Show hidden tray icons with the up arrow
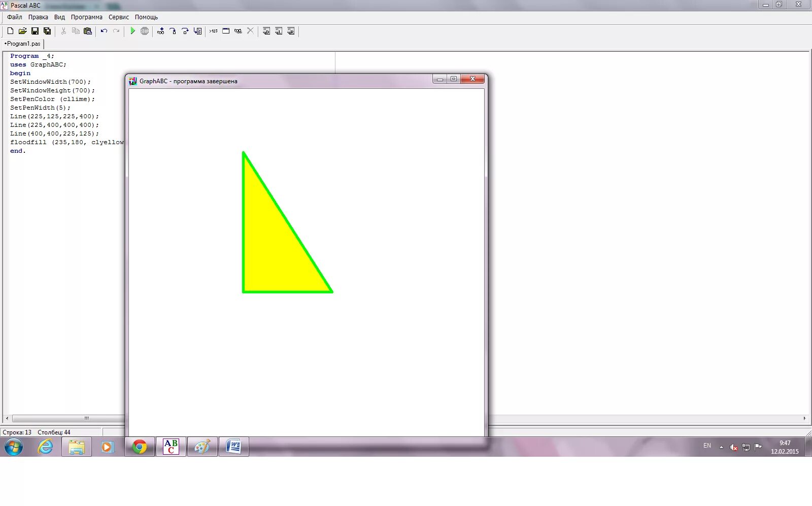This screenshot has height=506, width=812. pos(721,447)
